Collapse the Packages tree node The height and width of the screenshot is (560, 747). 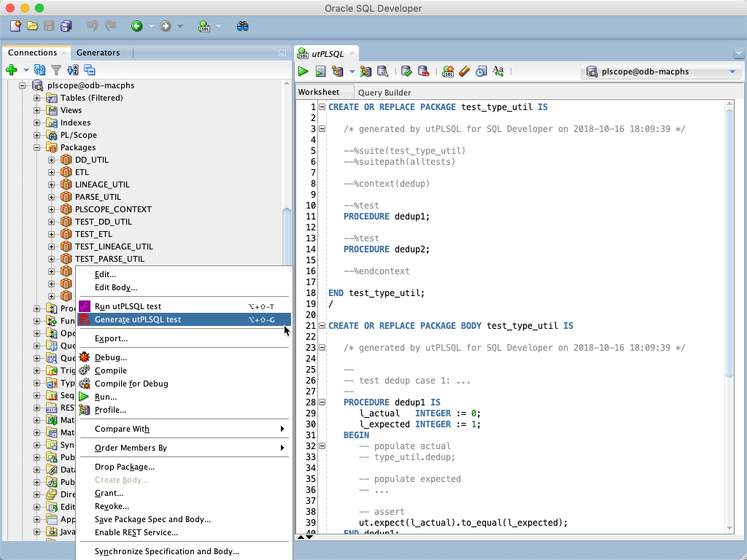click(x=36, y=147)
